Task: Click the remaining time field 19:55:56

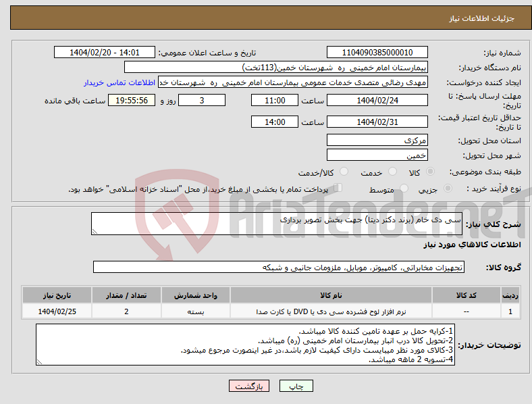Action: click(x=132, y=100)
